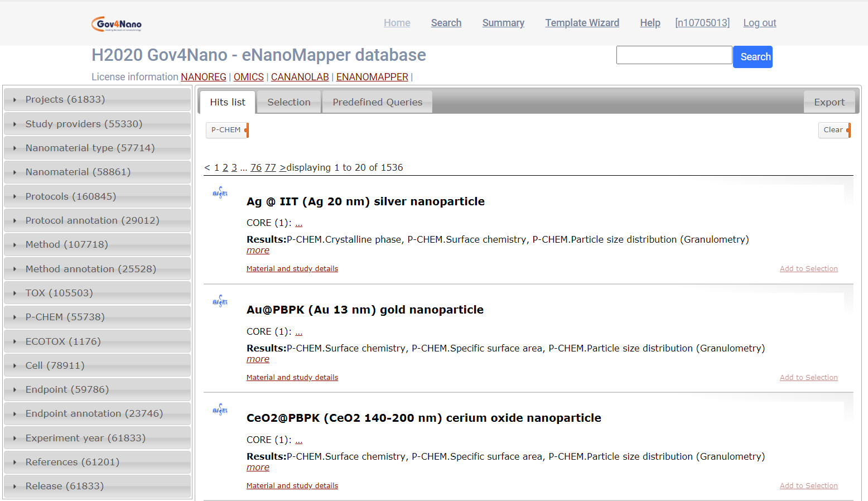Jump to results page 77
Image resolution: width=868 pixels, height=501 pixels.
tap(271, 167)
